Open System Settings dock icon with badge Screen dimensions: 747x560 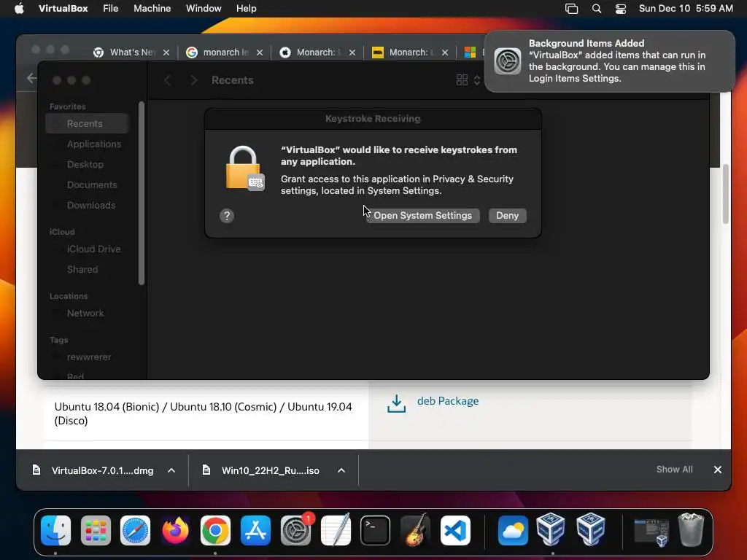click(x=296, y=530)
